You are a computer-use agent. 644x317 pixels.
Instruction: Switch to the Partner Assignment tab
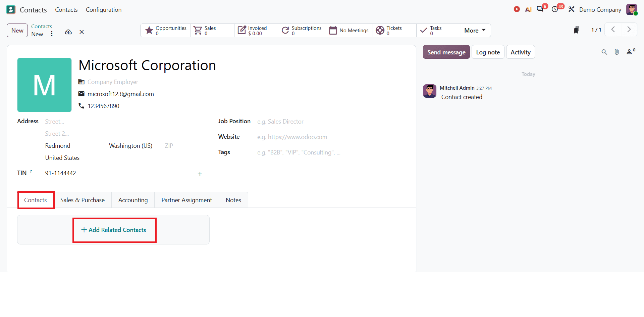(x=187, y=200)
